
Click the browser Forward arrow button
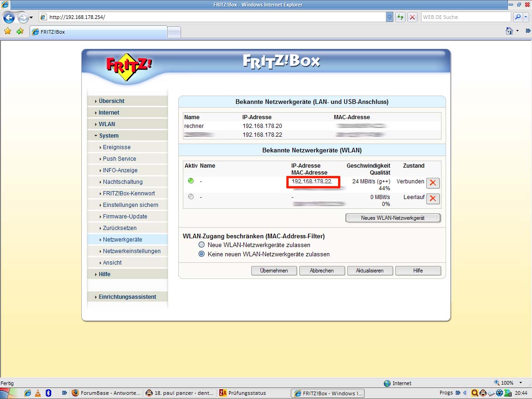click(23, 17)
